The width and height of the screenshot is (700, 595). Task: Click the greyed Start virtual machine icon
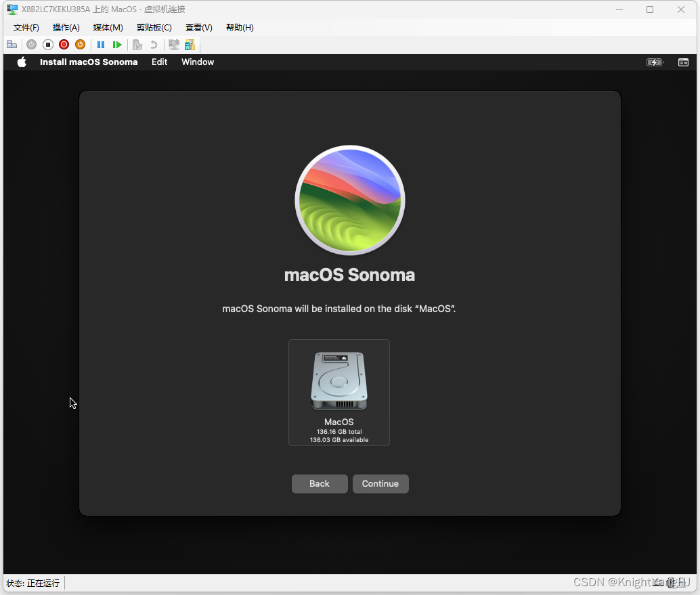(31, 45)
